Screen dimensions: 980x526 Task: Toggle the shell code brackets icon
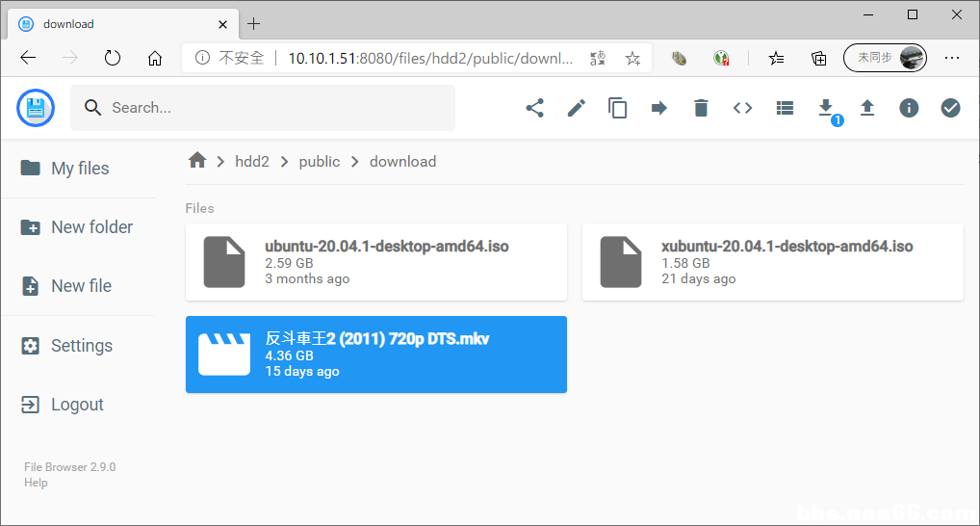coord(742,108)
